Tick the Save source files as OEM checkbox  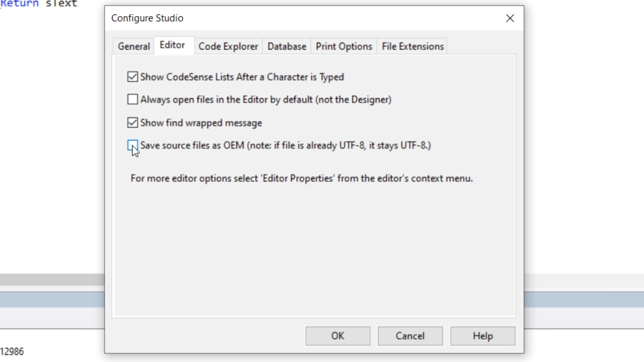(x=132, y=145)
